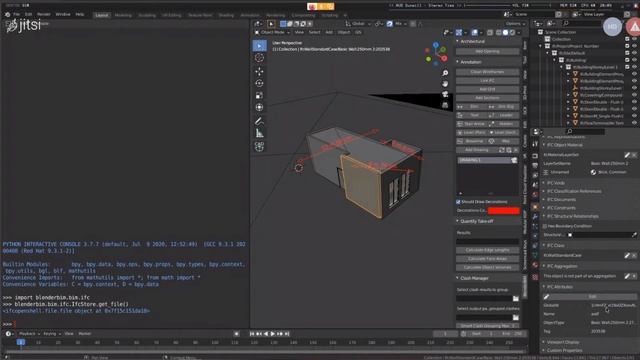Toggle visibility of IfcCovering/Compound row
This screenshot has height=360, width=640.
point(634,95)
